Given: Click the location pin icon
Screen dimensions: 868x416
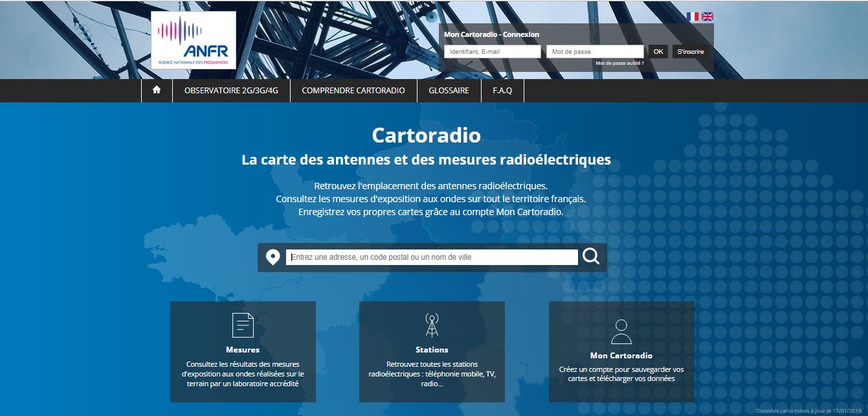Looking at the screenshot, I should [x=273, y=258].
